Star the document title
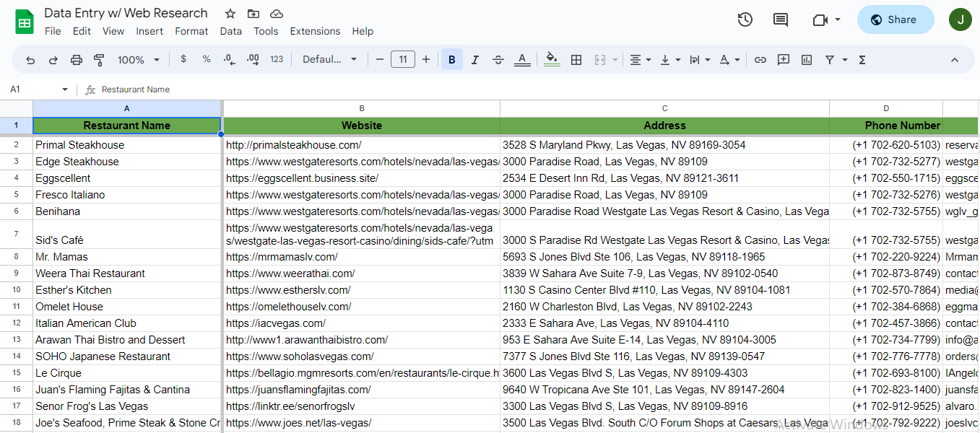 point(230,14)
